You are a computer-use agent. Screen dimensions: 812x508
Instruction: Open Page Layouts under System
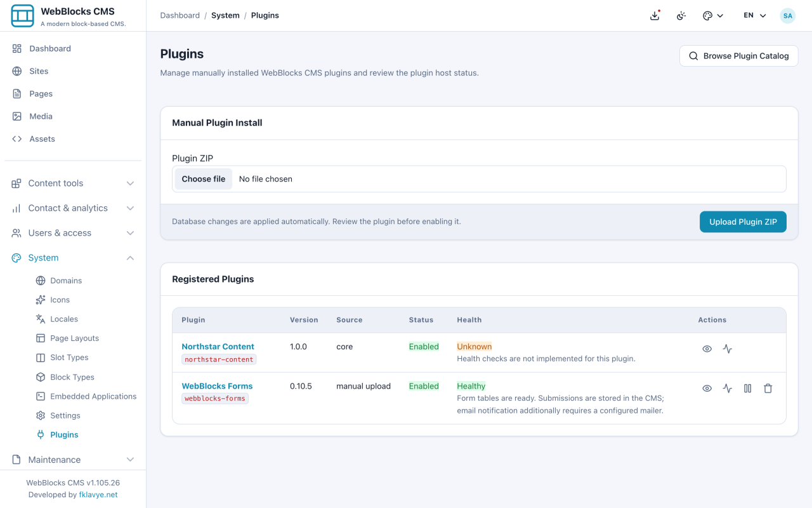86,338
